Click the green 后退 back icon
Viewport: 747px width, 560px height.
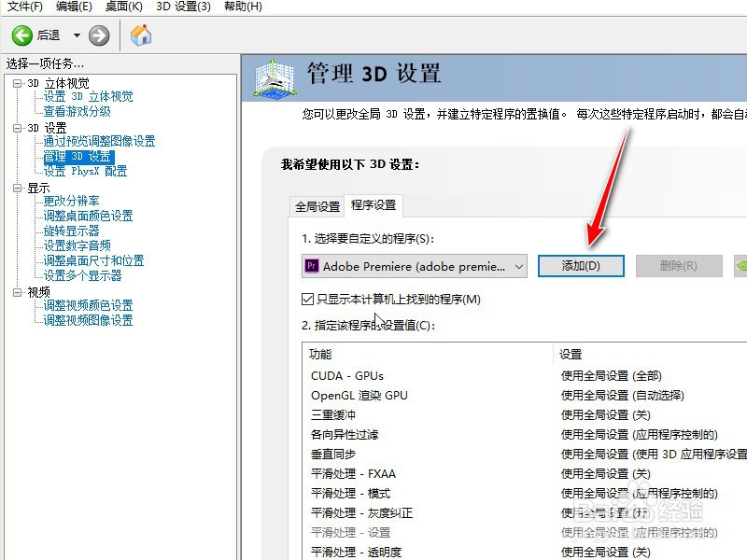pos(21,35)
